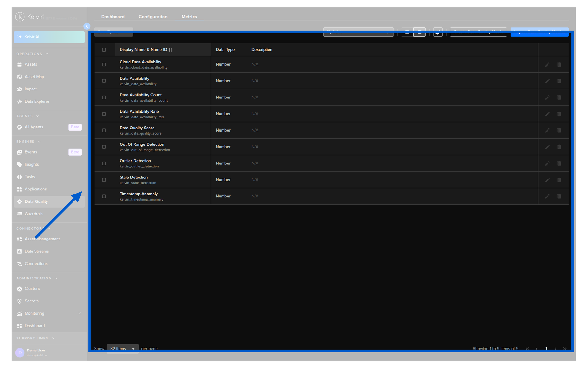Delete the Stale Detection metric
The height and width of the screenshot is (368, 588).
(x=559, y=180)
